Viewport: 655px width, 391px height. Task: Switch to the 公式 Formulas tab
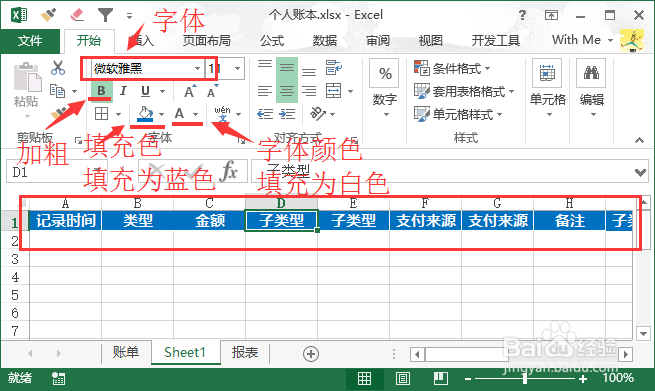[x=272, y=41]
